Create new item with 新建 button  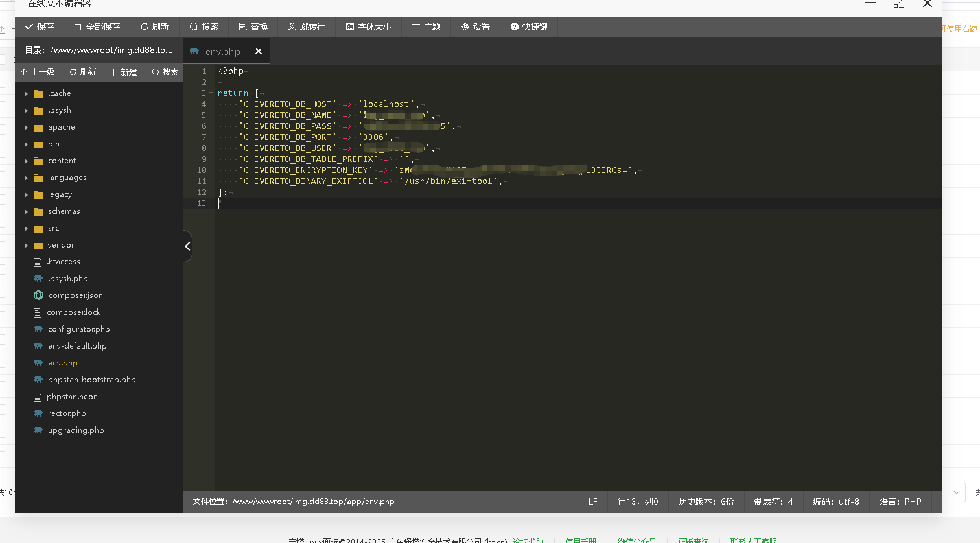pyautogui.click(x=124, y=72)
